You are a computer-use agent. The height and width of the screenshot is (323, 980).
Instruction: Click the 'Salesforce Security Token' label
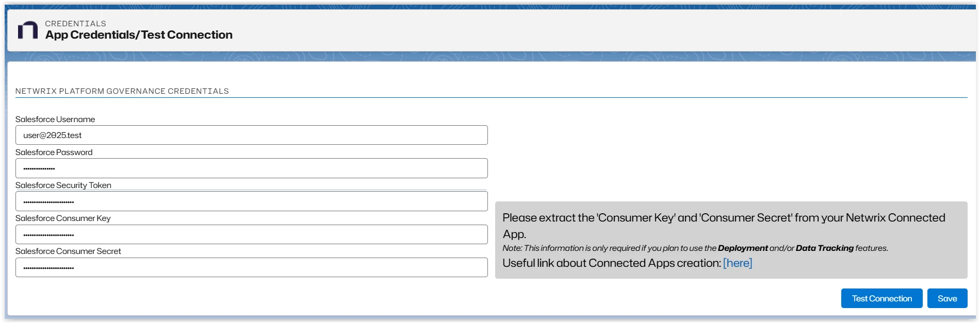[x=63, y=185]
